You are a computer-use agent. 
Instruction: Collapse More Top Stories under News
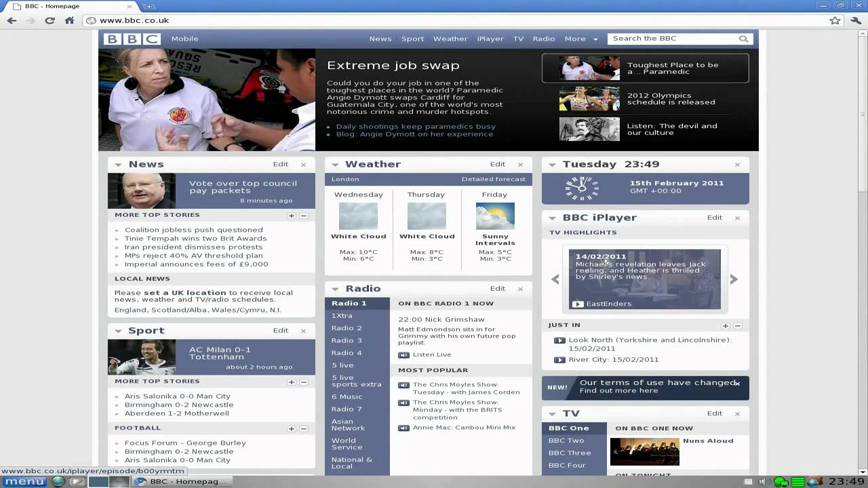pos(304,216)
